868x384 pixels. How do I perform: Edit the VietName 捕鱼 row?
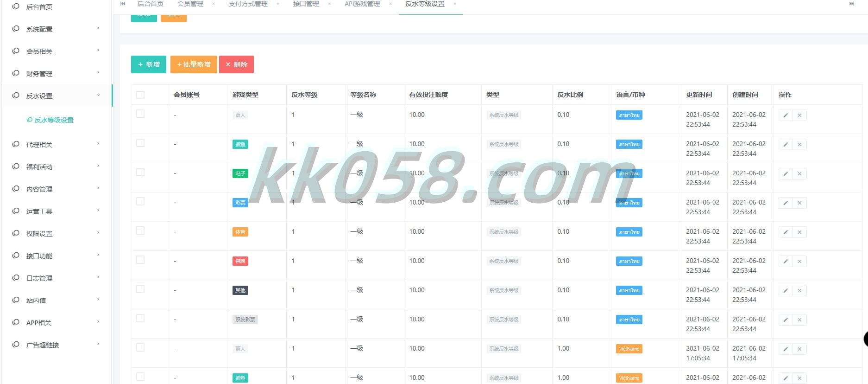click(x=786, y=378)
